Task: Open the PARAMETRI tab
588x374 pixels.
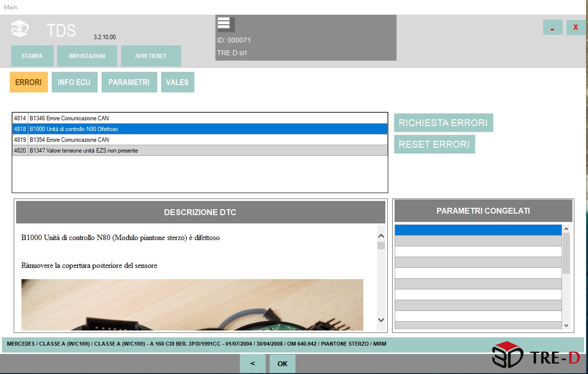Action: [129, 82]
